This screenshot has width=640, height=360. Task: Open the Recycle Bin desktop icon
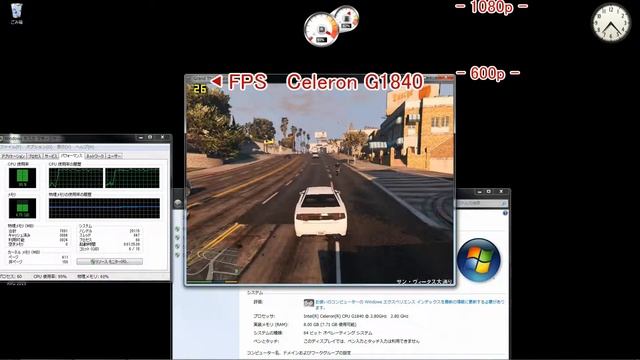click(x=16, y=13)
